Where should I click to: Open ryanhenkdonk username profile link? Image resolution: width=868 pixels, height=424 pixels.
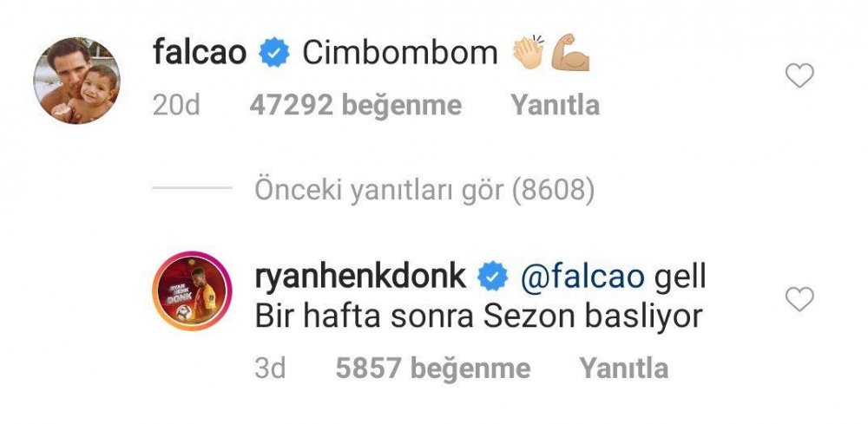[360, 277]
